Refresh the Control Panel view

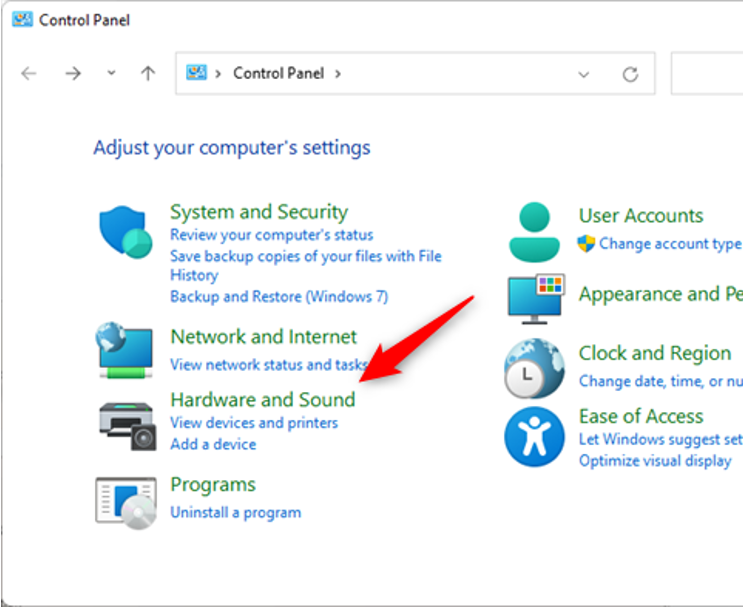(630, 75)
